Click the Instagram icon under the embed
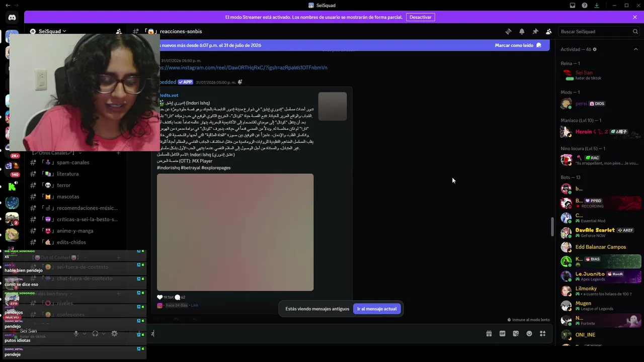 [160, 305]
